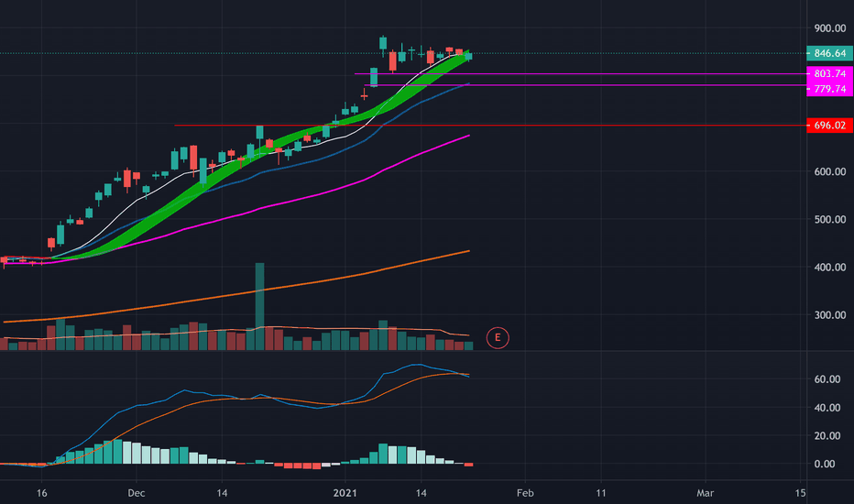Viewport: 854px width, 504px height.
Task: Select the 779.74 magenta price label
Action: click(829, 89)
